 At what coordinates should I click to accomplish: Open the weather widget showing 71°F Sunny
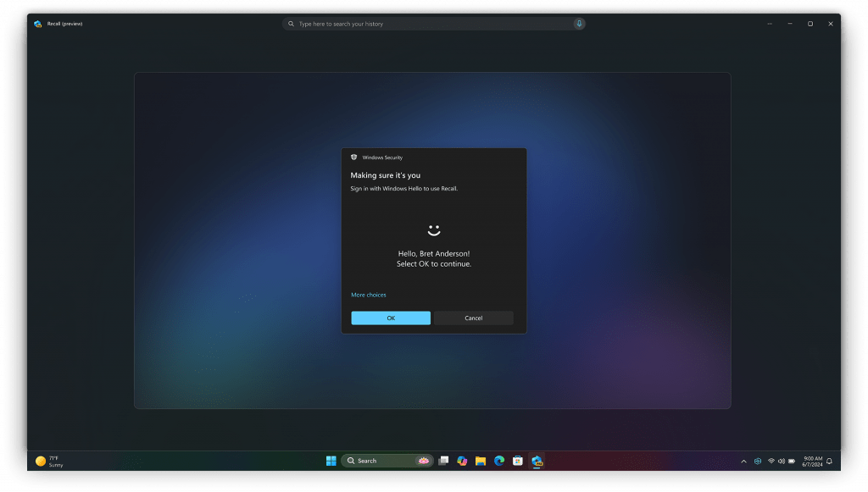click(x=49, y=462)
